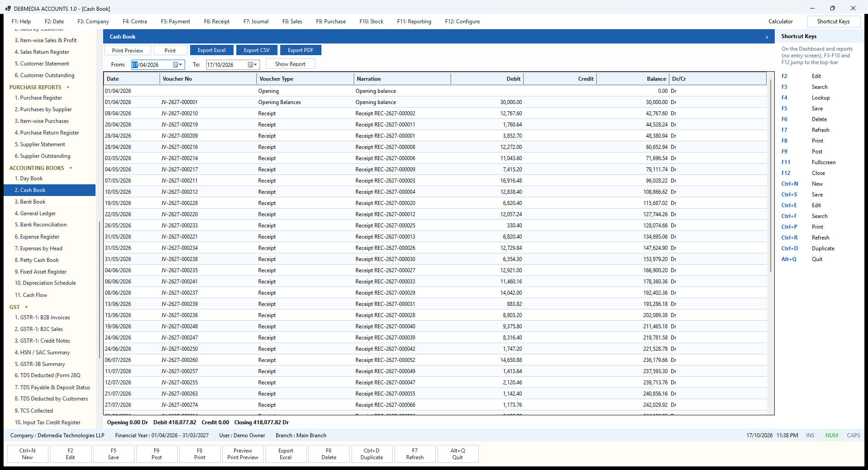Select voucher JV-2627-000260 row

pyautogui.click(x=435, y=360)
